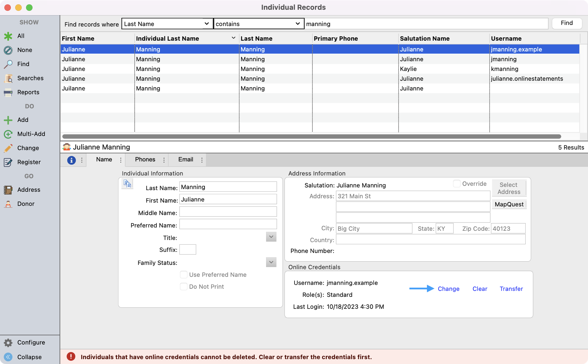Open the Family Status dropdown

pos(271,262)
